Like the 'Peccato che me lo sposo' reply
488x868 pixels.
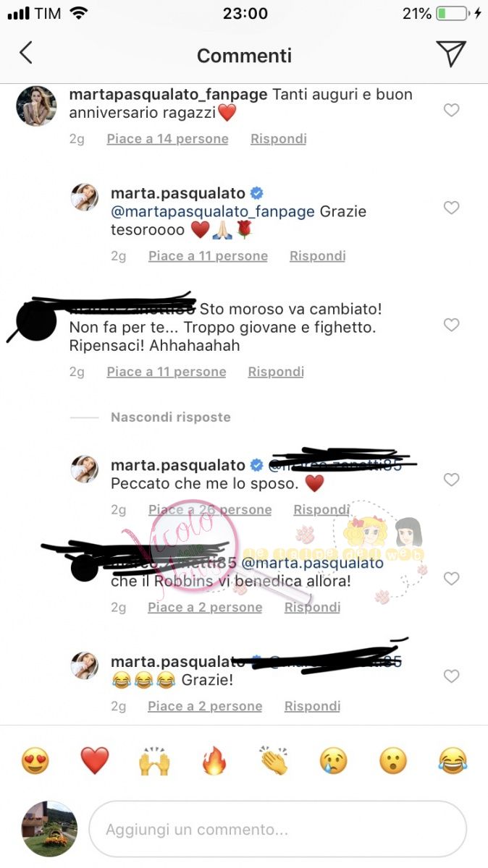pos(451,480)
